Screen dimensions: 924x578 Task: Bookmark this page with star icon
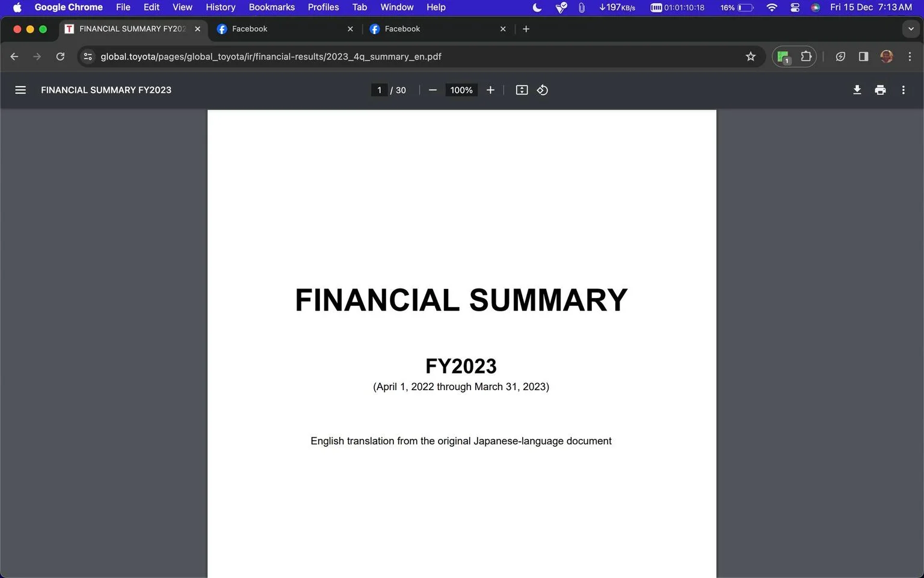(x=750, y=57)
